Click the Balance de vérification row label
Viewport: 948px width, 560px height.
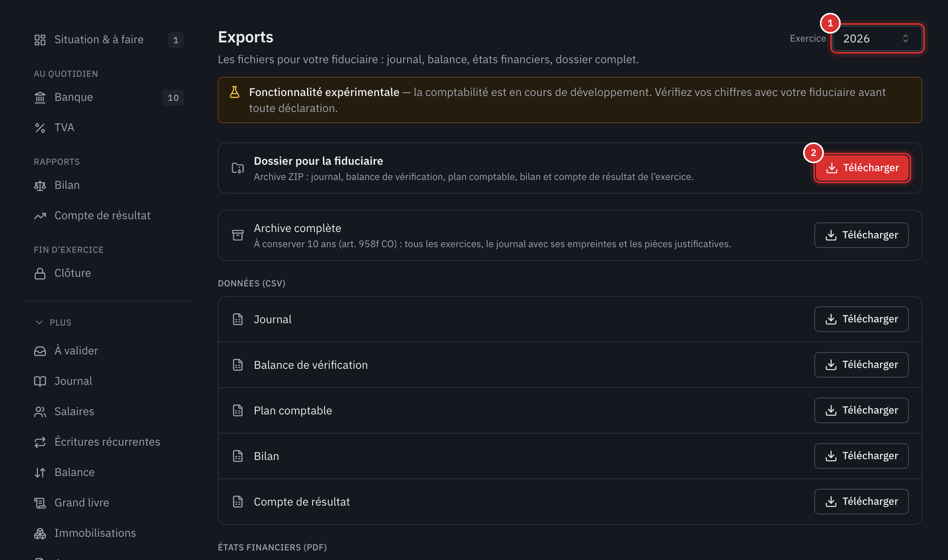pyautogui.click(x=311, y=365)
